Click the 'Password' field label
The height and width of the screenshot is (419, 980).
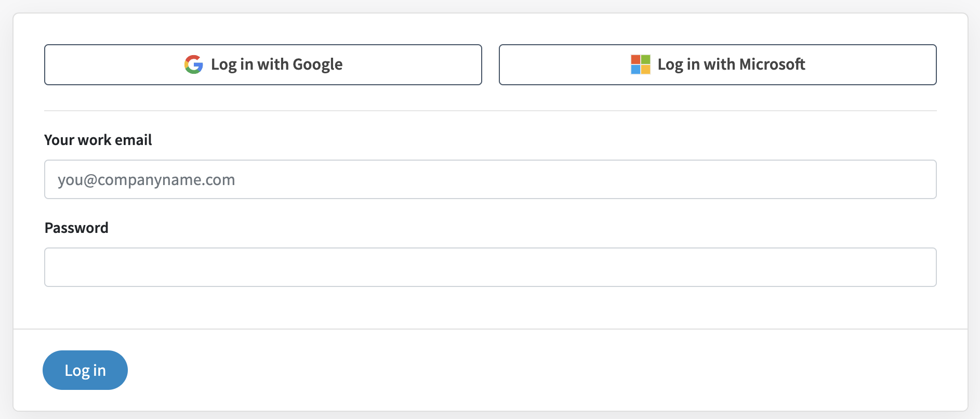[76, 228]
